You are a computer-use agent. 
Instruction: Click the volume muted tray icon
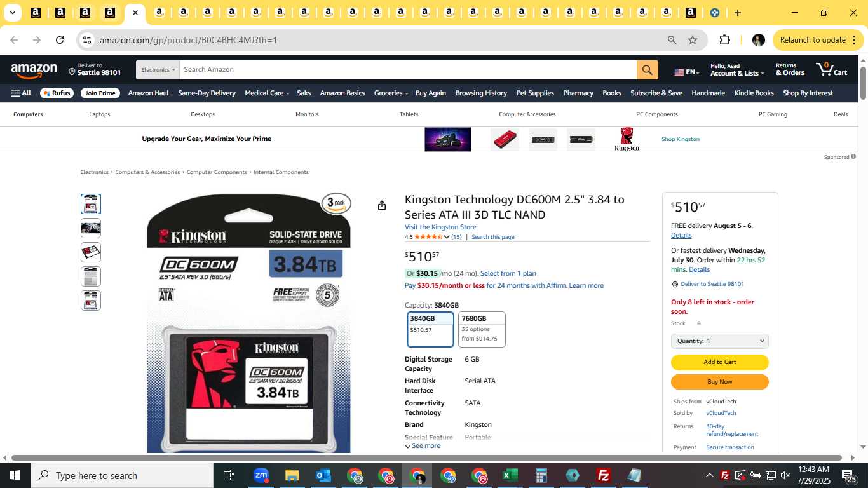pos(785,475)
